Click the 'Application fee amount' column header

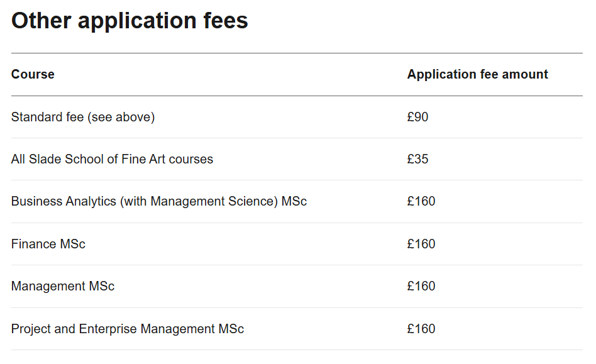coord(477,74)
